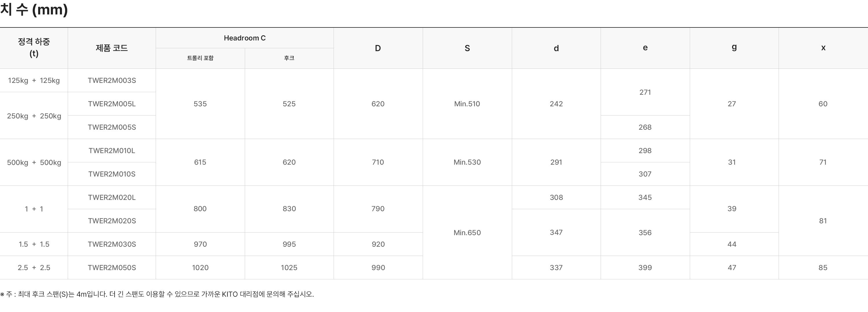Select the Min.650 span cell

click(467, 233)
